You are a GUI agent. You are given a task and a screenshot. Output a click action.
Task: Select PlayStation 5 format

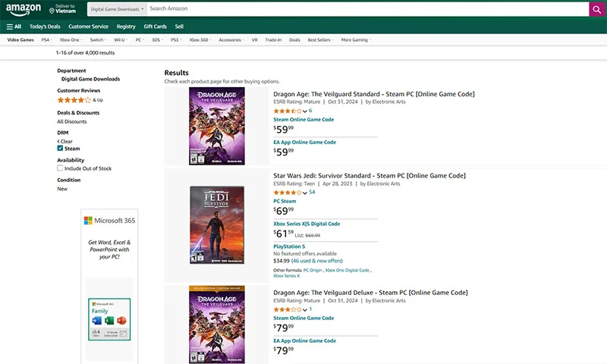pos(289,246)
